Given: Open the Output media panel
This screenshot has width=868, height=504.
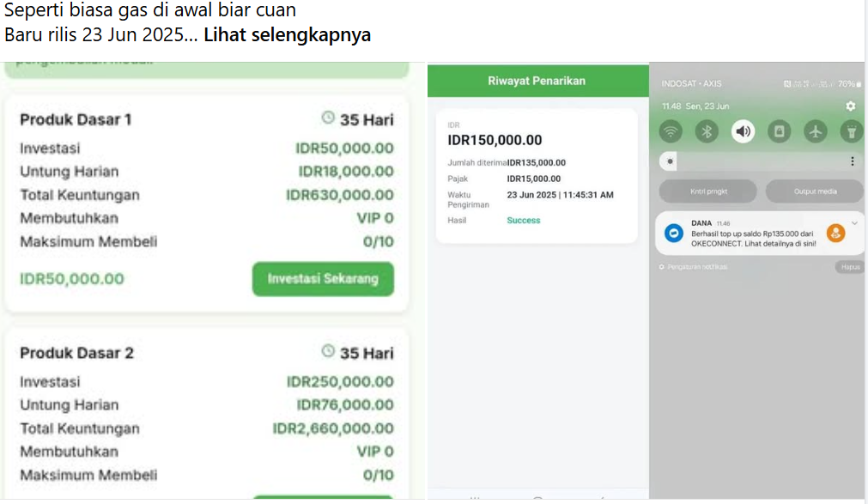Looking at the screenshot, I should (814, 191).
